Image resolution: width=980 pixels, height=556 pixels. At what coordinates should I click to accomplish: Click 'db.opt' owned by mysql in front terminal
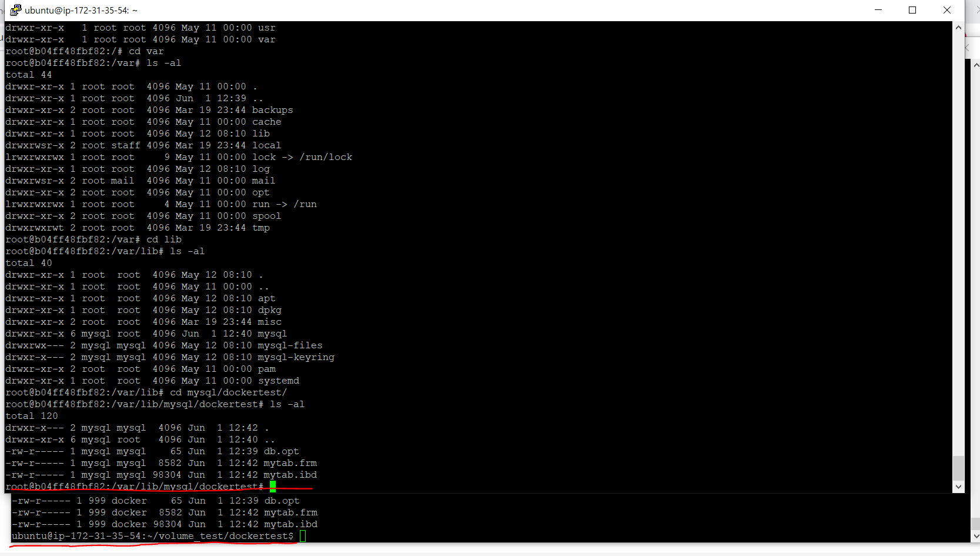(281, 451)
